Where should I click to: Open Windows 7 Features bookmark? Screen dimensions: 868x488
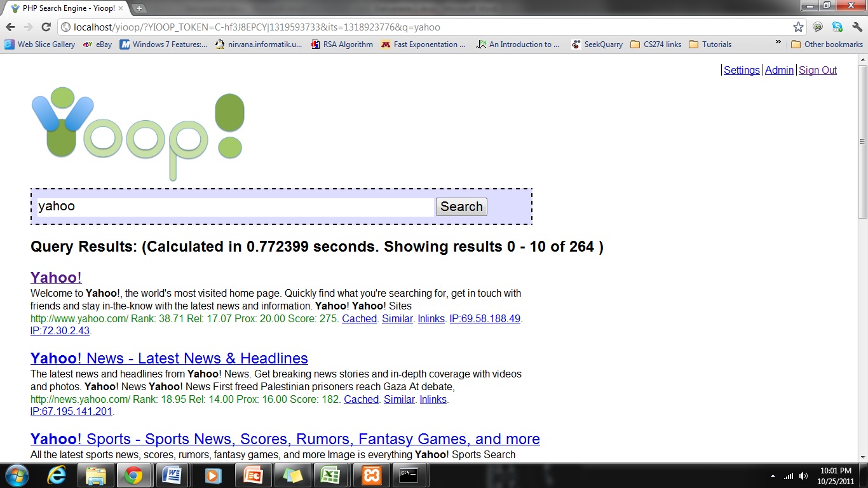(x=163, y=44)
